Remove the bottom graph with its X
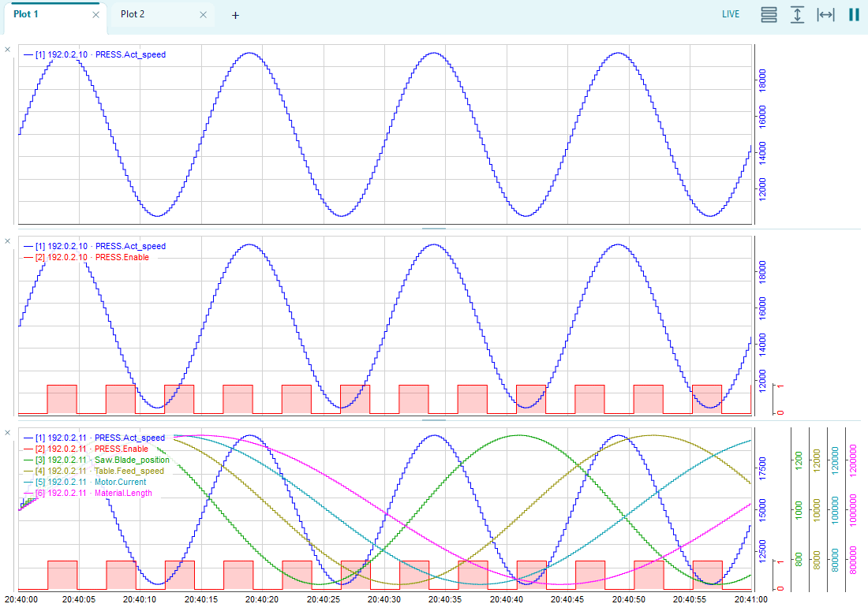The image size is (868, 615). [x=8, y=433]
